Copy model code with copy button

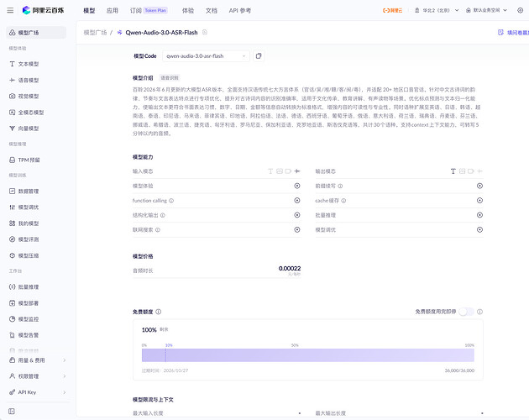(259, 56)
